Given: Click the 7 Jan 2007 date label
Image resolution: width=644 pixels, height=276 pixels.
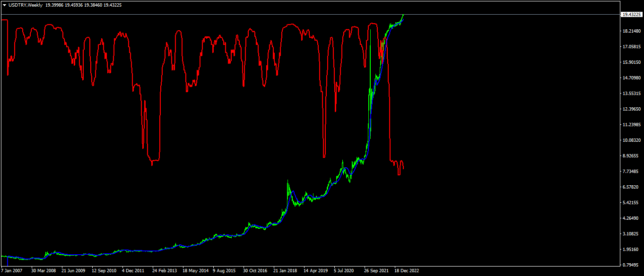Looking at the screenshot, I should click(12, 271).
